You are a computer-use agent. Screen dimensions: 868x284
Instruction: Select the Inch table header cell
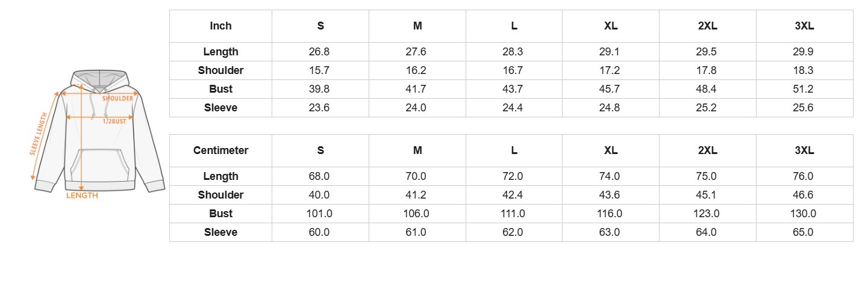(x=220, y=26)
